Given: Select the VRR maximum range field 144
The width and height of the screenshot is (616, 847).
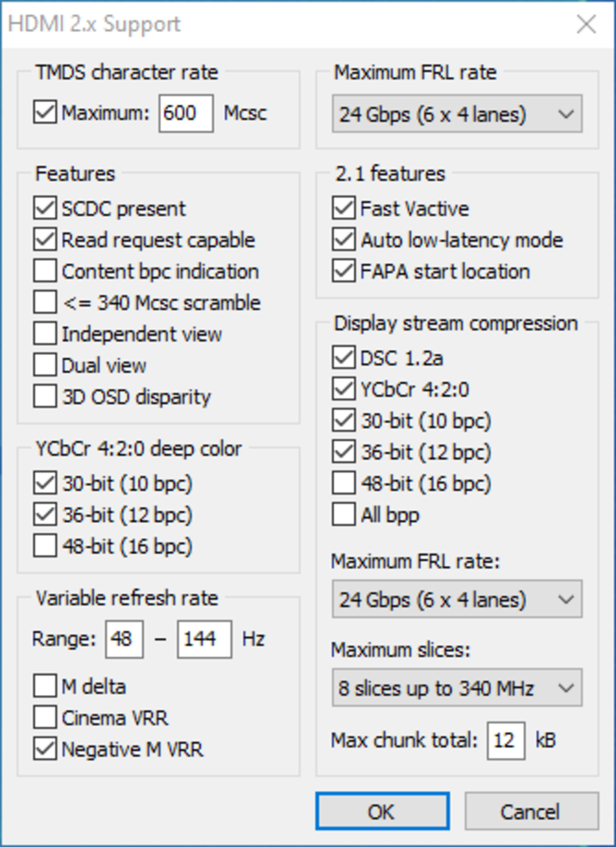Looking at the screenshot, I should tap(204, 639).
